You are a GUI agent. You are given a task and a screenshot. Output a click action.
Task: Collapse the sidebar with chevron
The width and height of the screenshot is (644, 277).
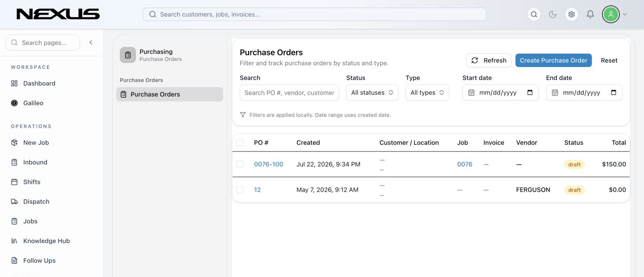[x=91, y=42]
